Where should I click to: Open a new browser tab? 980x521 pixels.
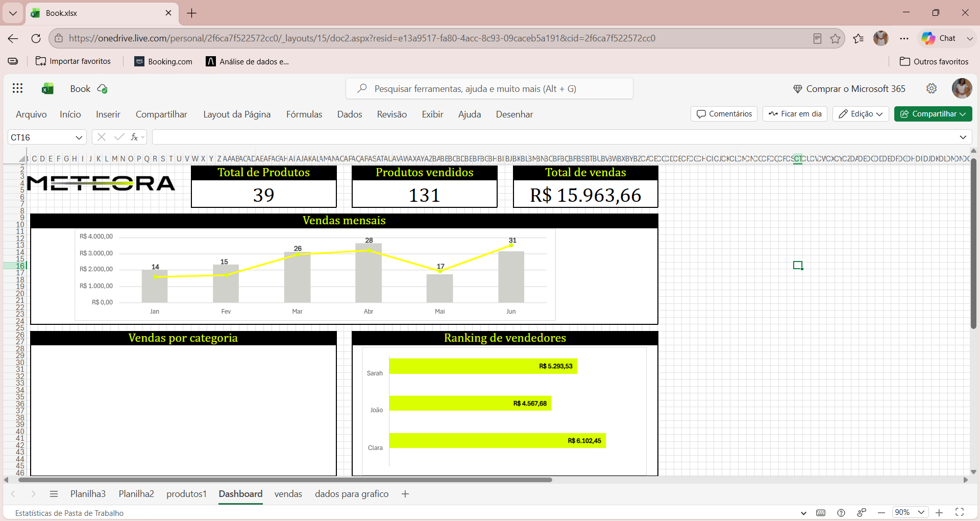pos(192,13)
